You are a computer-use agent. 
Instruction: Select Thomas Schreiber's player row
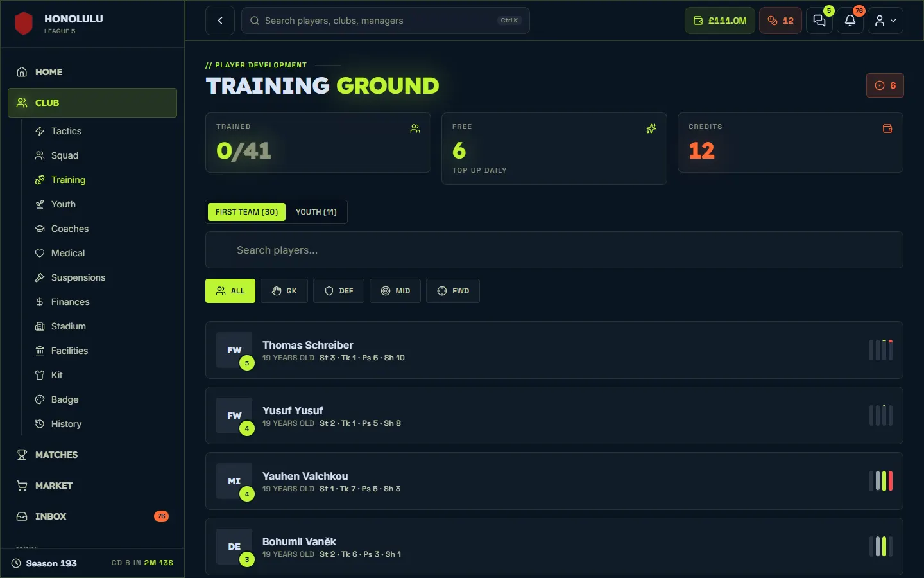(554, 350)
